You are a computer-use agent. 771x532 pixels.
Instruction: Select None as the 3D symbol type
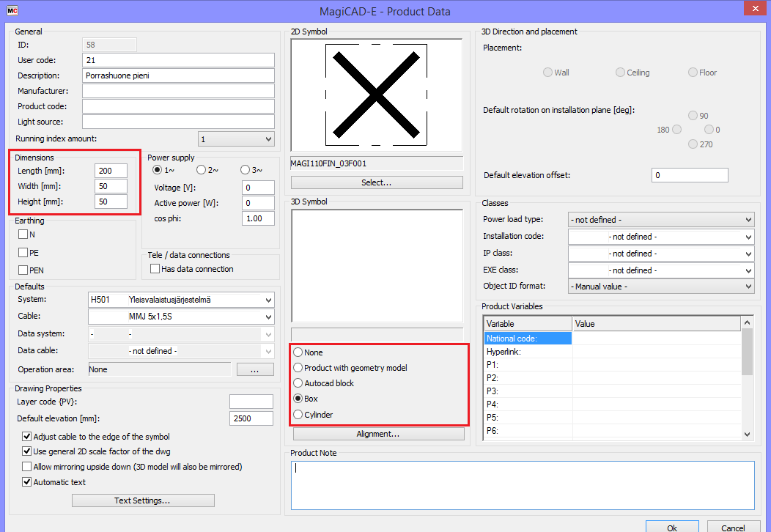[298, 352]
